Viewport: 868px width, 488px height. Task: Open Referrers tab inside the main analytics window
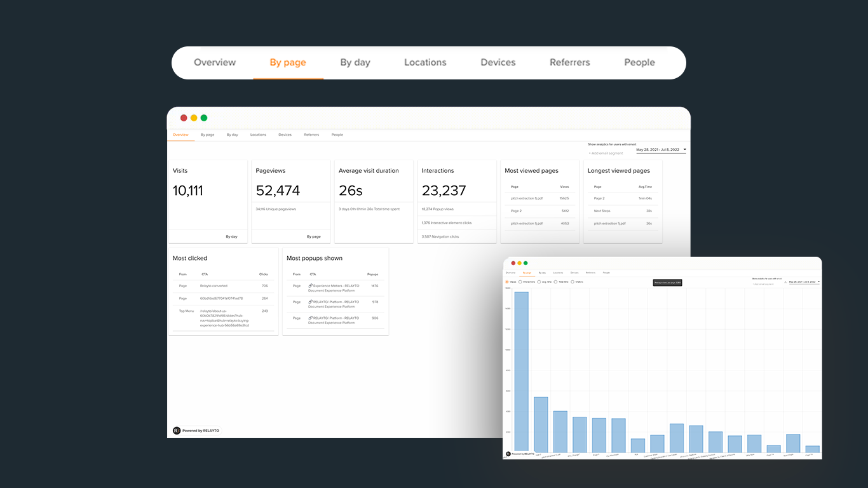pos(311,135)
